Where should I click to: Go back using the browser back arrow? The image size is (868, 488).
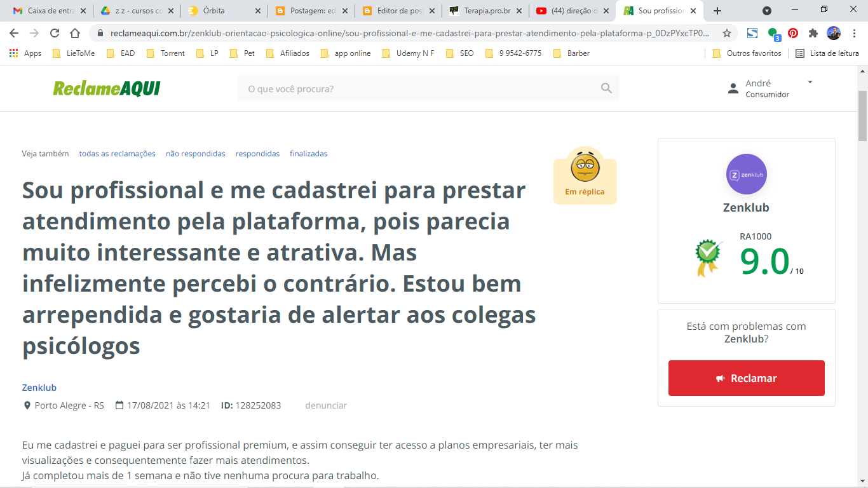[14, 33]
